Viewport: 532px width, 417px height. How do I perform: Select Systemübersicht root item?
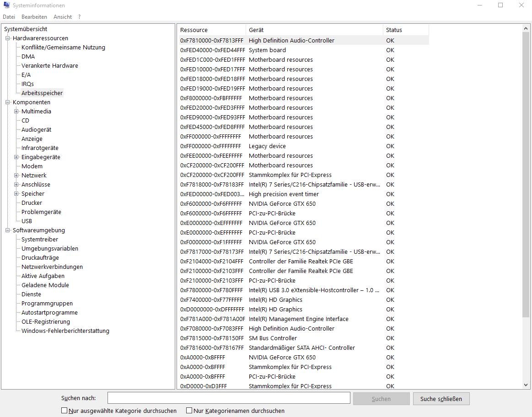click(26, 29)
